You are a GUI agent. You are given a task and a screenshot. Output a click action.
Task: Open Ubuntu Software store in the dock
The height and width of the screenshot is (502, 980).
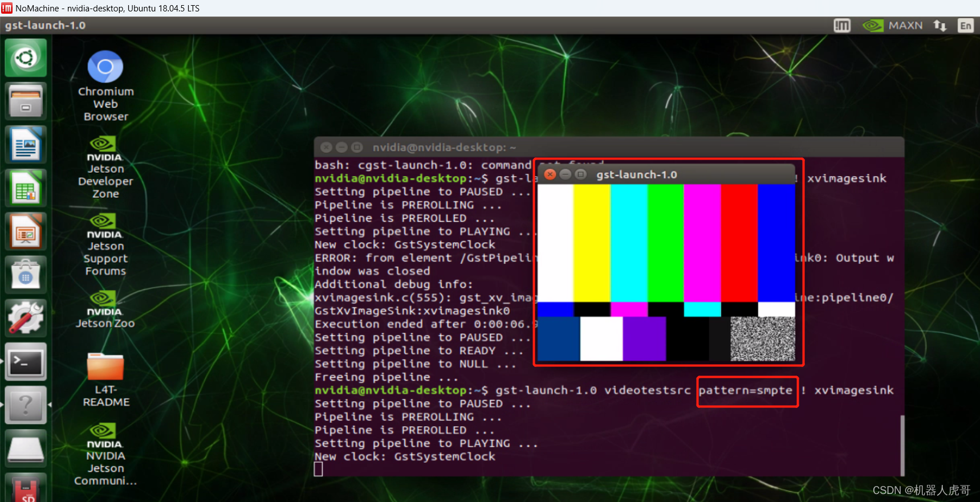click(26, 275)
